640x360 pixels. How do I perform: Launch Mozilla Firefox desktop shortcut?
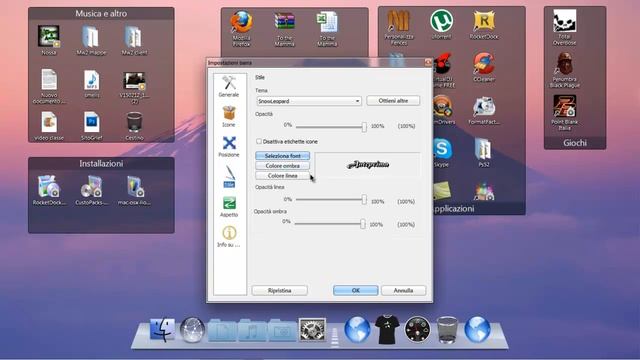click(x=241, y=29)
